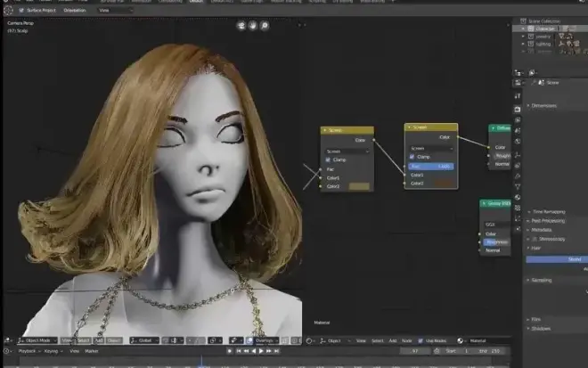Select the jewelry collection in outliner

point(543,37)
